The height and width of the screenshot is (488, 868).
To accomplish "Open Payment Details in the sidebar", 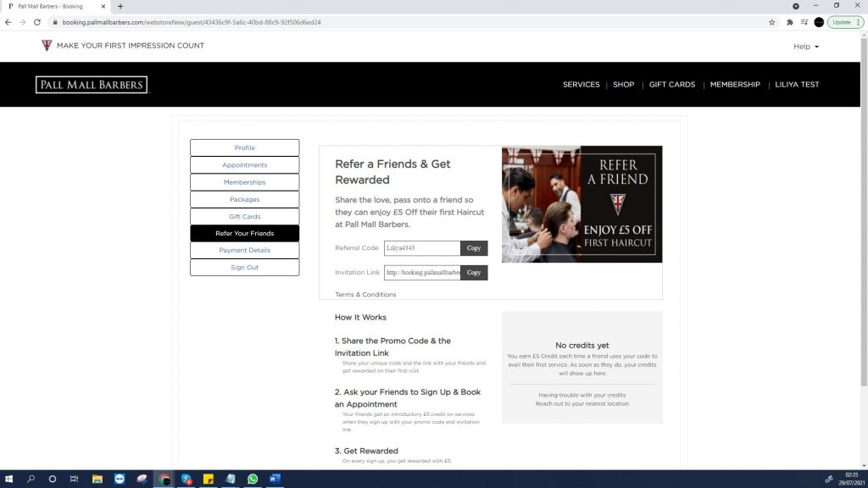I will tap(245, 250).
